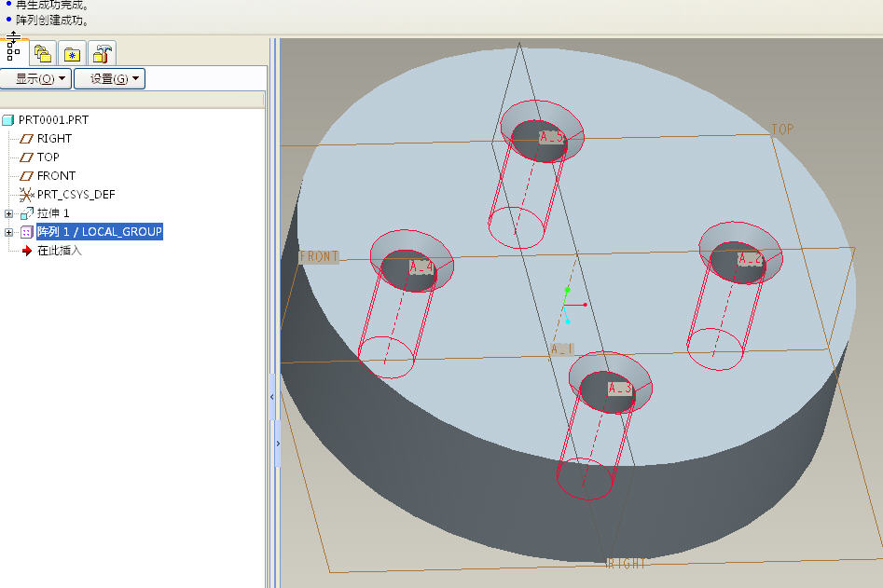
Task: Click the pattern icon beside 阵列 1
Action: [26, 232]
